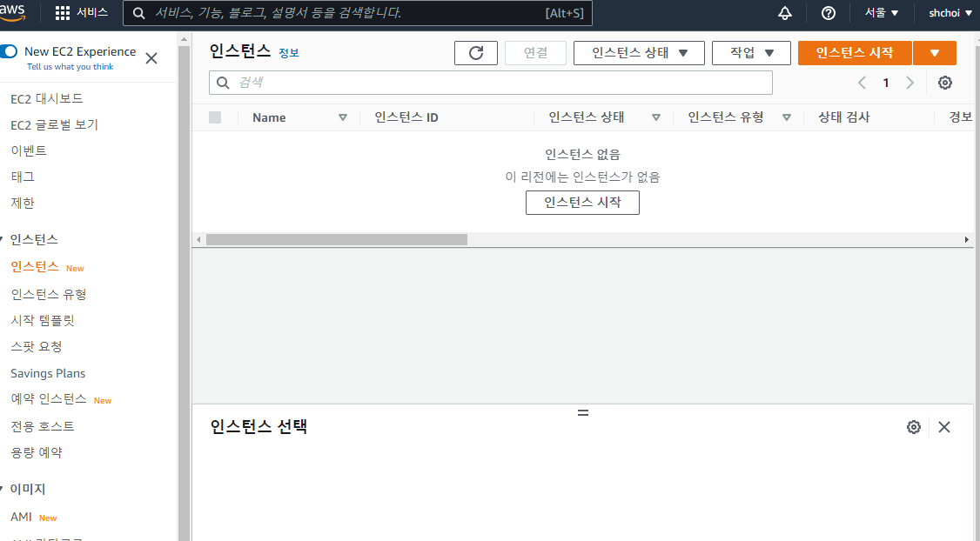Sort by the Name column arrow
The width and height of the screenshot is (980, 541).
343,117
